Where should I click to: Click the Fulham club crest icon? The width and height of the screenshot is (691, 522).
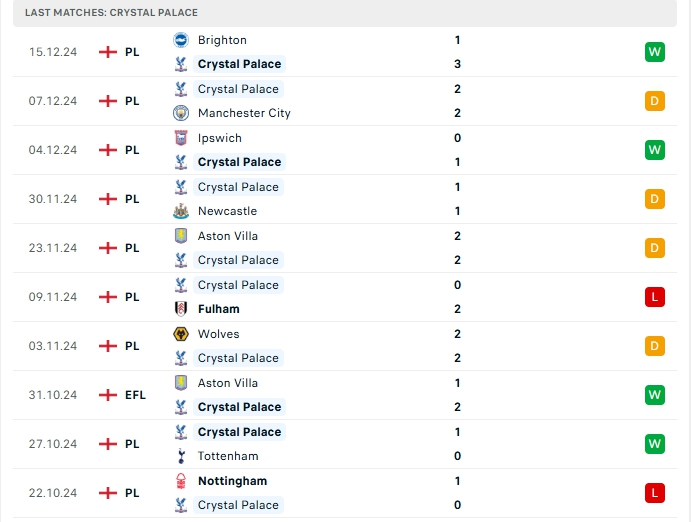tap(181, 309)
